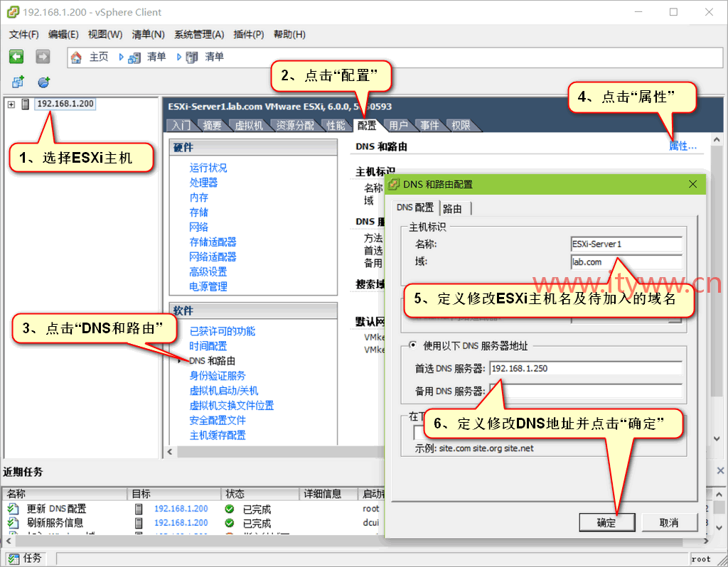Open 虚拟机启动/关机 software link

click(224, 391)
